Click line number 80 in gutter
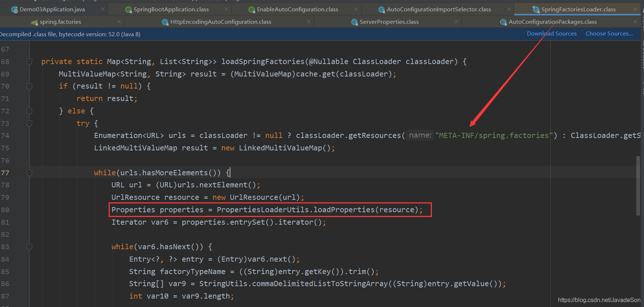644x307 pixels. 5,210
